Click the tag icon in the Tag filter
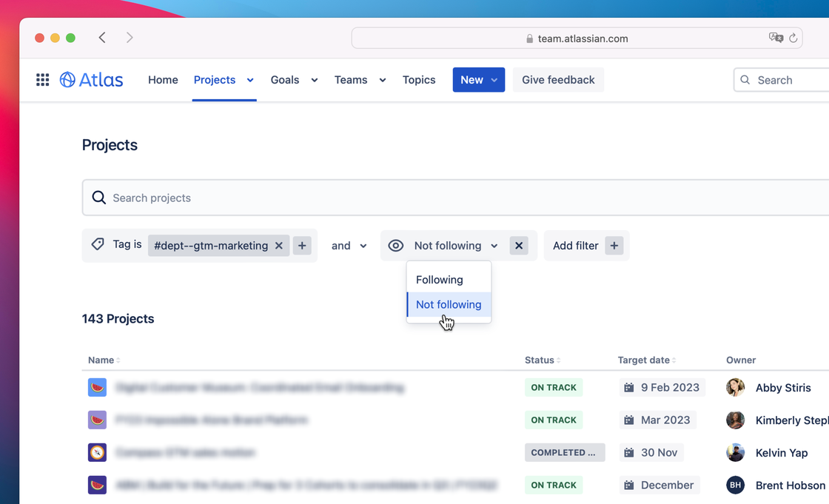 98,244
